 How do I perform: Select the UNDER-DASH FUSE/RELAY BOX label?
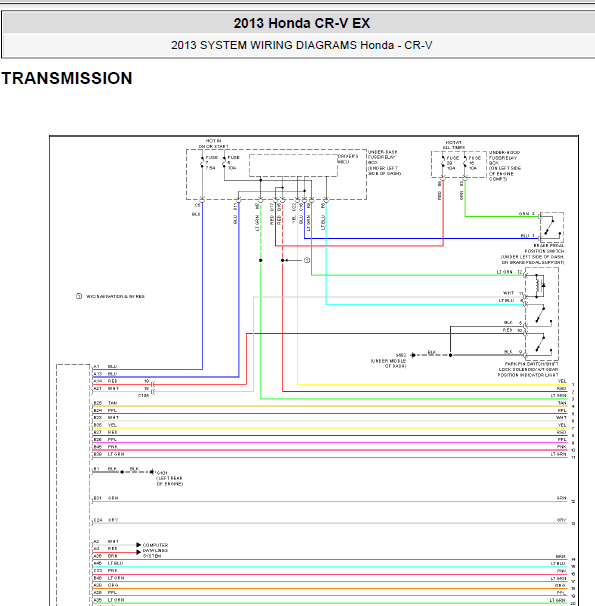(384, 163)
